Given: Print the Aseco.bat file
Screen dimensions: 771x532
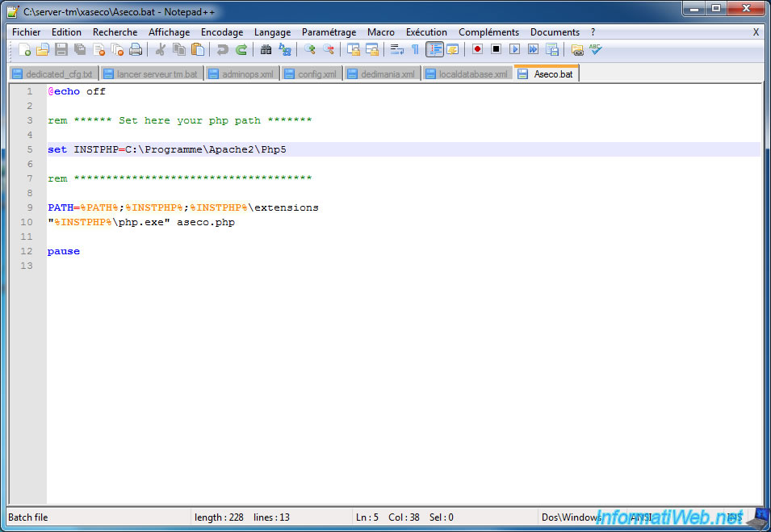Looking at the screenshot, I should [136, 49].
